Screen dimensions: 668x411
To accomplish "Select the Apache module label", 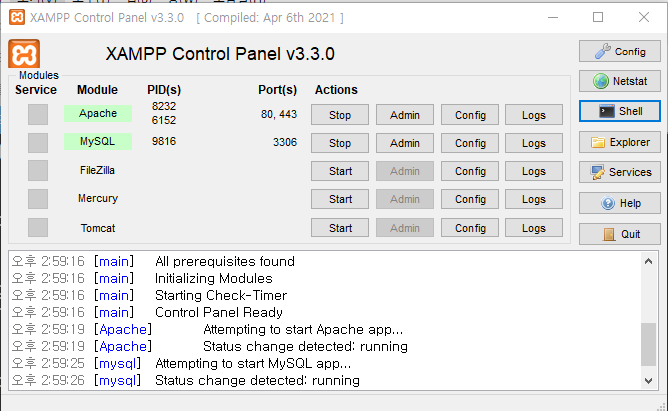I will pos(98,113).
